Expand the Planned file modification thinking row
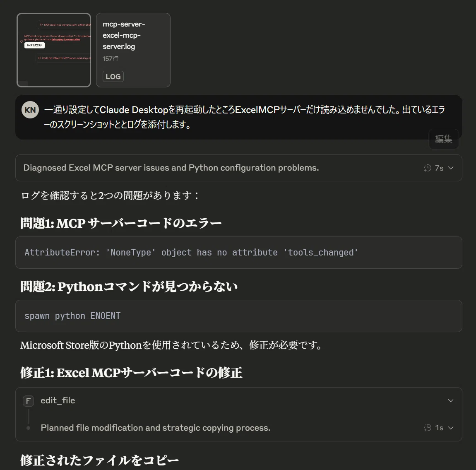Viewport: 476px width, 470px height. pos(238,427)
